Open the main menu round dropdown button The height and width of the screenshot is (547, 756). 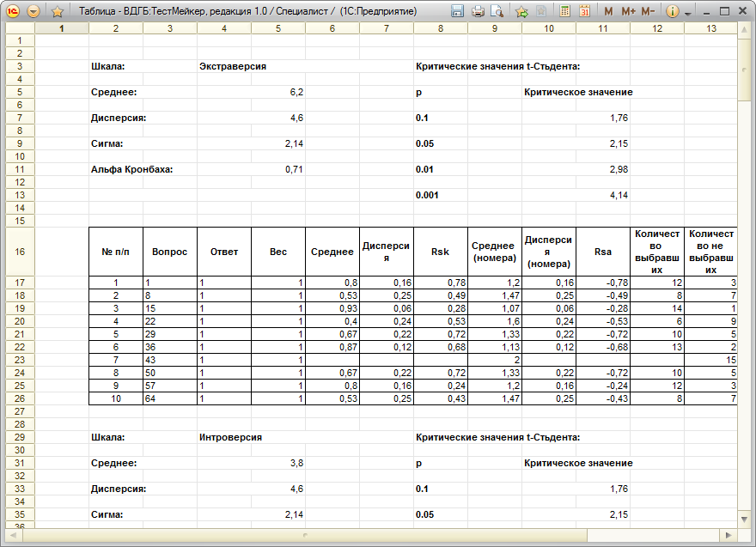click(x=34, y=11)
